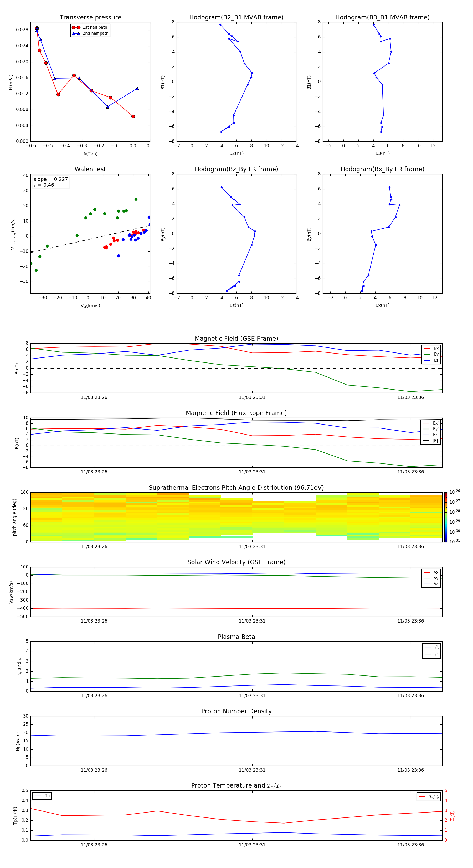Click the 'Magnetic Field (GSE Frame)' title

236,339
